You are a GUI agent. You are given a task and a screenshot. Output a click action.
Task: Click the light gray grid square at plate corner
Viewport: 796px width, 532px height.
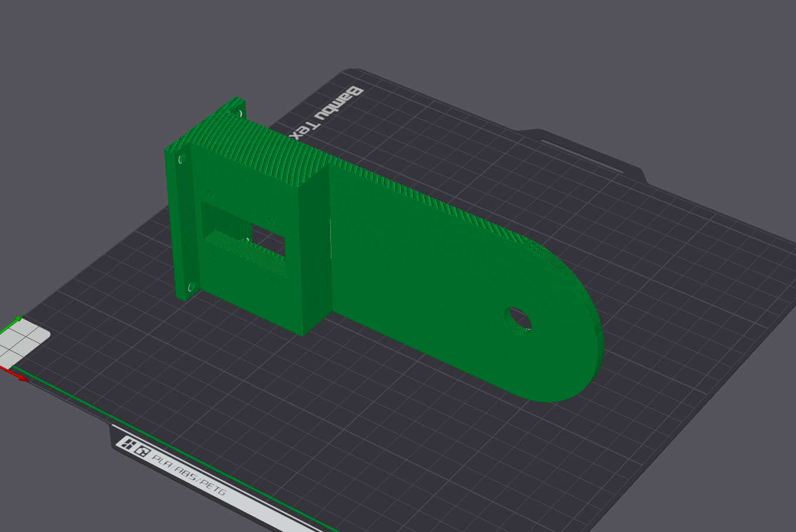click(x=23, y=343)
